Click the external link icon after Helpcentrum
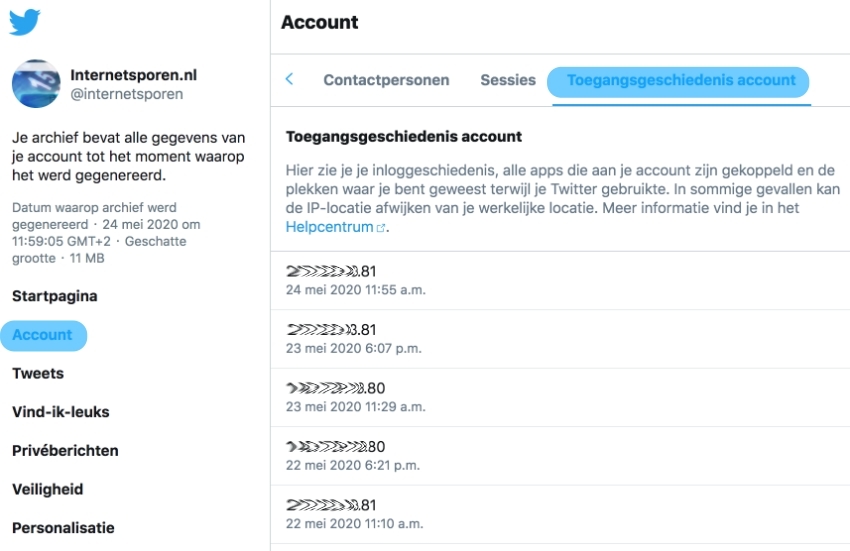850x551 pixels. pyautogui.click(x=380, y=228)
